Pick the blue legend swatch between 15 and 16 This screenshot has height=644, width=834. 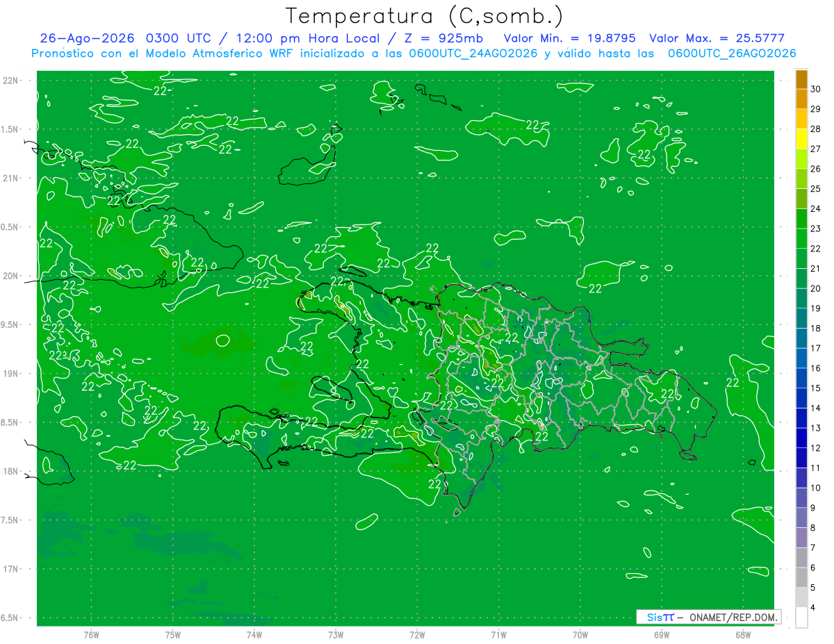[x=801, y=379]
